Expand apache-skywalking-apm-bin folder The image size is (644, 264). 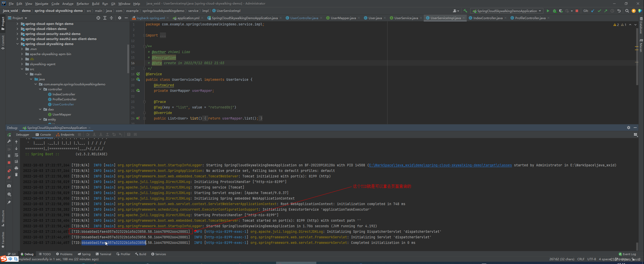pos(22,54)
